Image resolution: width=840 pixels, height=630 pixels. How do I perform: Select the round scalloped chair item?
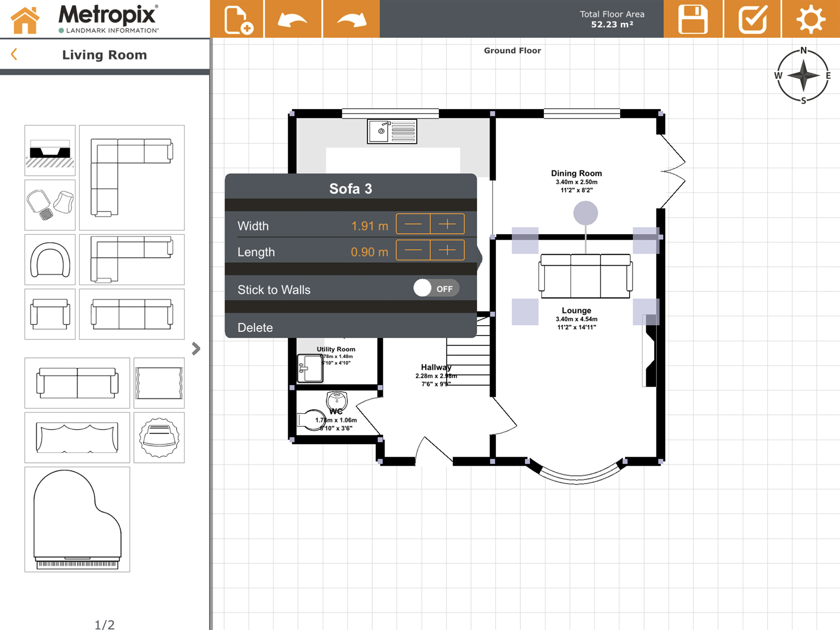click(159, 438)
